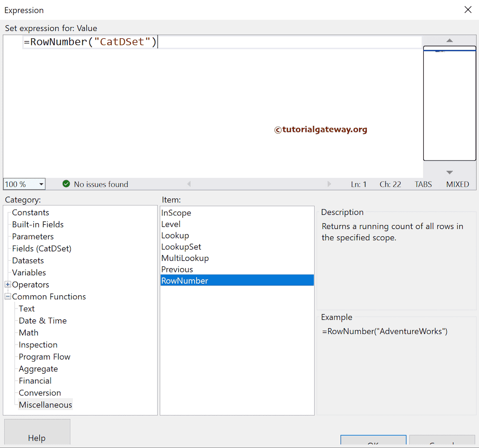Click the MIXED indicator in the status bar
Screen dimensions: 479x448
[x=457, y=184]
